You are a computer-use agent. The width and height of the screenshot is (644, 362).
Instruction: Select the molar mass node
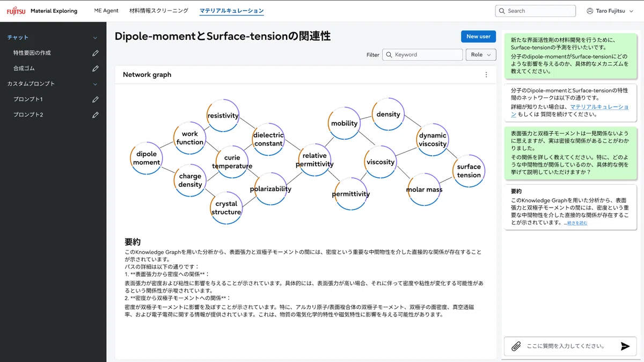point(424,190)
